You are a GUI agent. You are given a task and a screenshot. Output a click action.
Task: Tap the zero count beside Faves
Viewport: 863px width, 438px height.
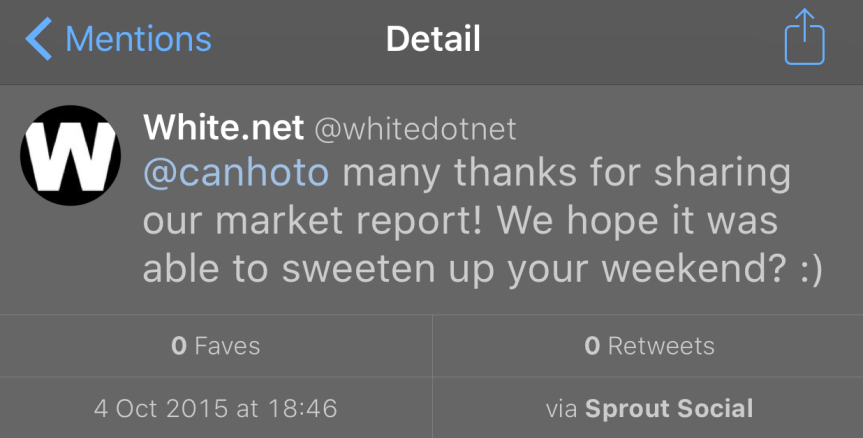pos(179,347)
